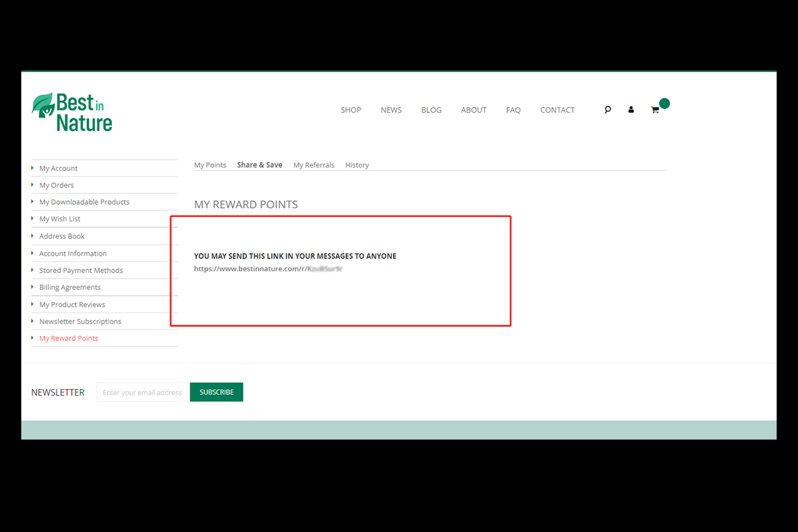The image size is (798, 532).
Task: Navigate to the FAQ page
Action: tap(513, 110)
